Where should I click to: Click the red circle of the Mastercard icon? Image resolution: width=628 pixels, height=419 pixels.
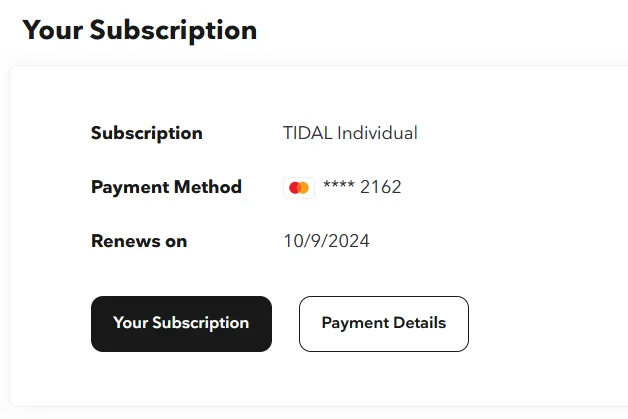[x=294, y=188]
